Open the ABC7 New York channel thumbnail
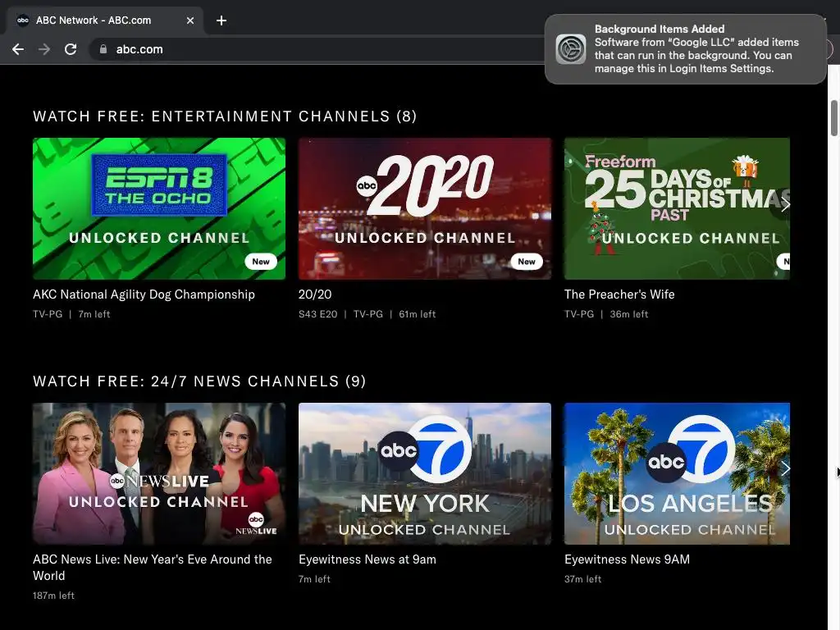The width and height of the screenshot is (840, 630). point(425,473)
